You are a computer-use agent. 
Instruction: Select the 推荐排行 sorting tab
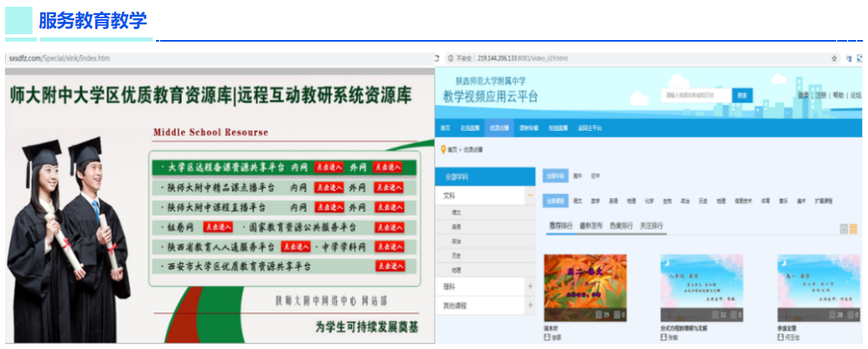pyautogui.click(x=559, y=226)
